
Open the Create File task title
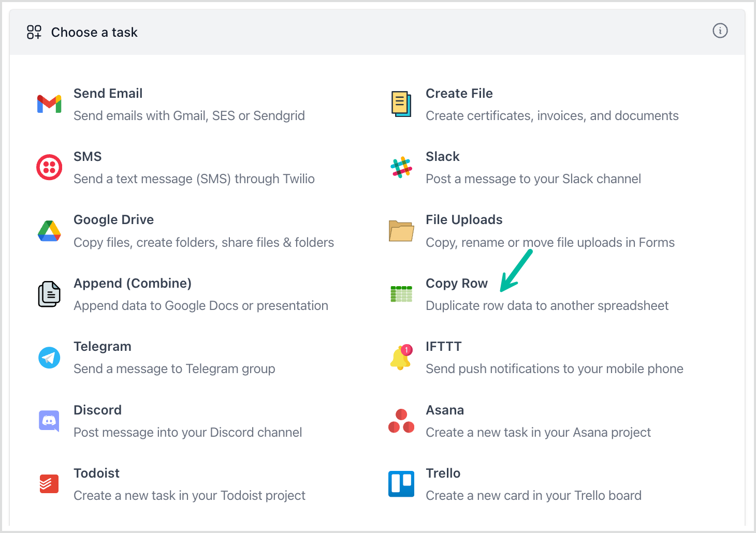[x=459, y=93]
